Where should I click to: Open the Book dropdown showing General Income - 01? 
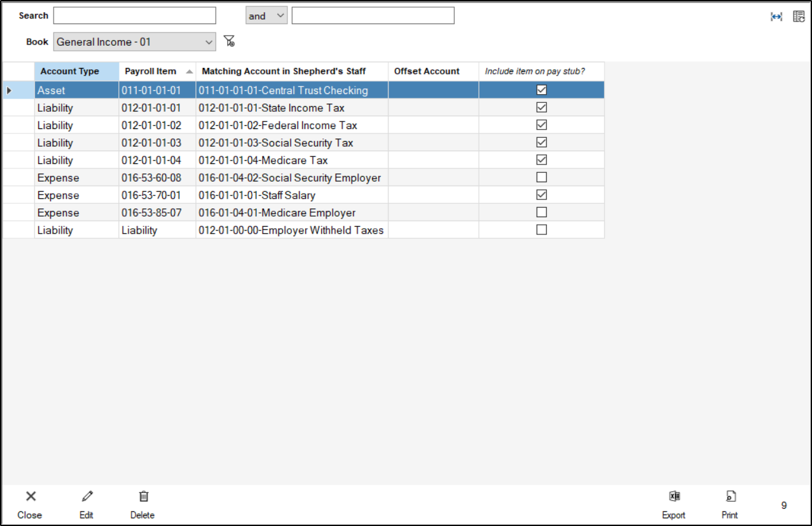(x=134, y=41)
